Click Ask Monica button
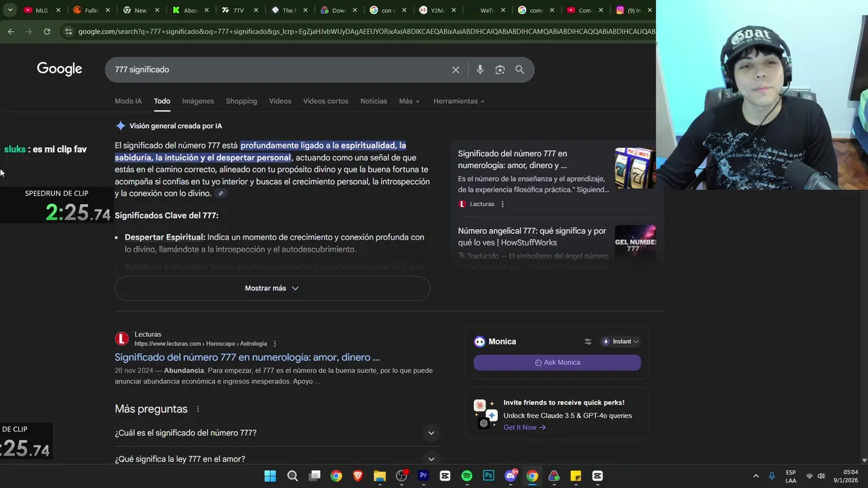The width and height of the screenshot is (868, 488). coord(557,363)
